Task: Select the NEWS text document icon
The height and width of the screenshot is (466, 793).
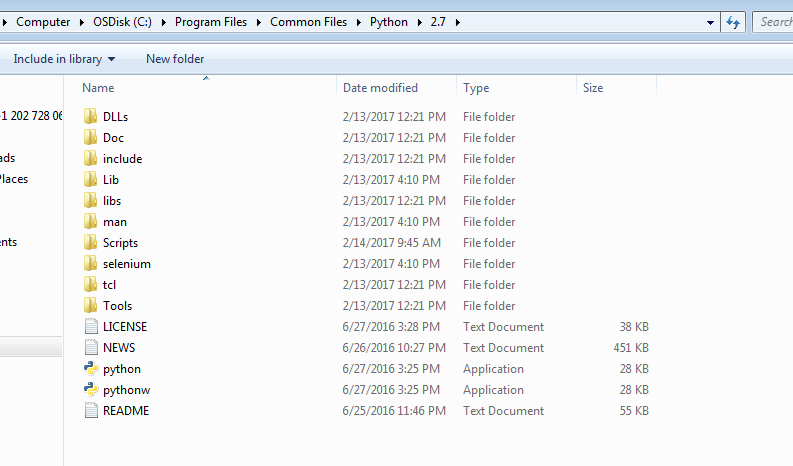Action: pos(91,348)
